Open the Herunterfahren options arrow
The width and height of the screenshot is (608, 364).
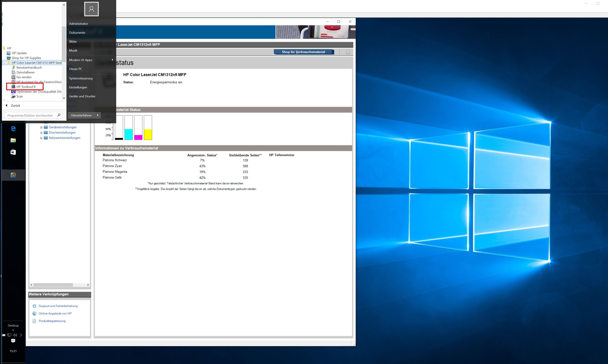98,115
